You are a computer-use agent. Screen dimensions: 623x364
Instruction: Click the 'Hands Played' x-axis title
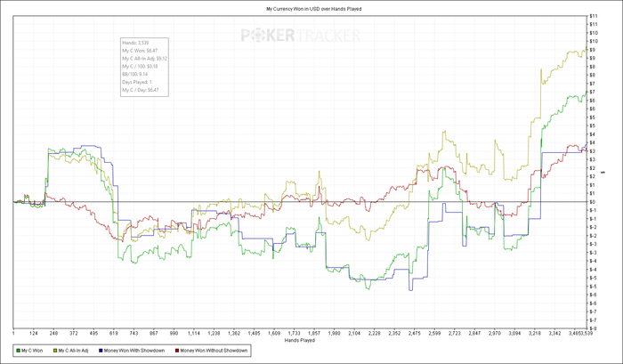coord(300,341)
